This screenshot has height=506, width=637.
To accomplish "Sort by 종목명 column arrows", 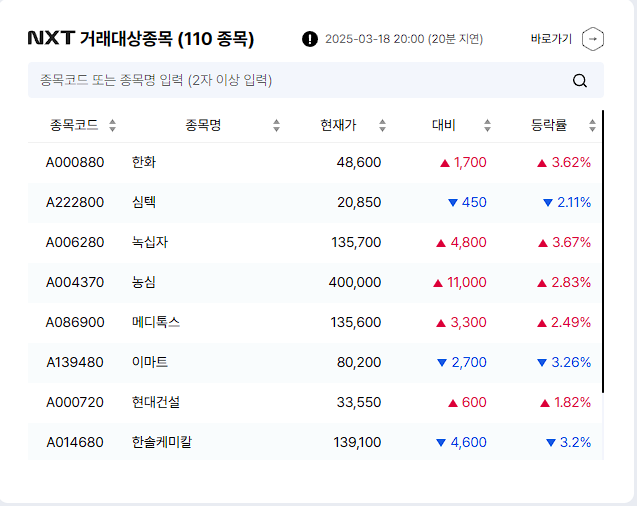I will (276, 125).
